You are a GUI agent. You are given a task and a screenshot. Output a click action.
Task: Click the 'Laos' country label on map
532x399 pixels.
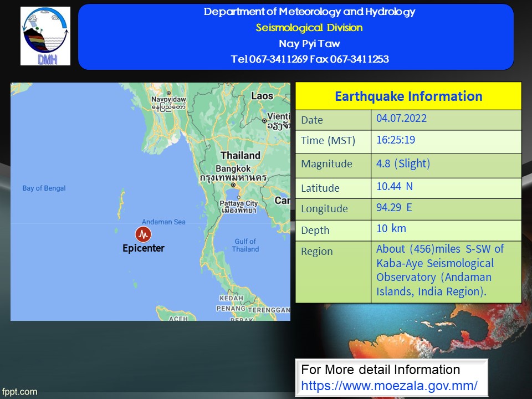pyautogui.click(x=262, y=96)
